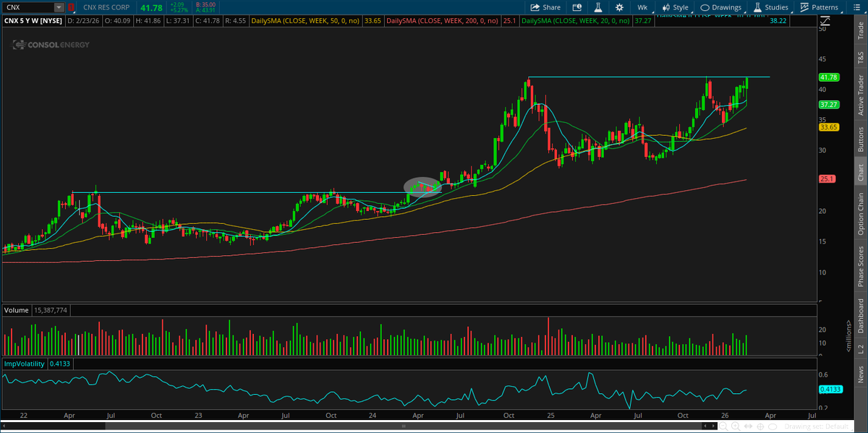
Task: Click the 33.65 SMA value bubble on axis
Action: click(828, 127)
